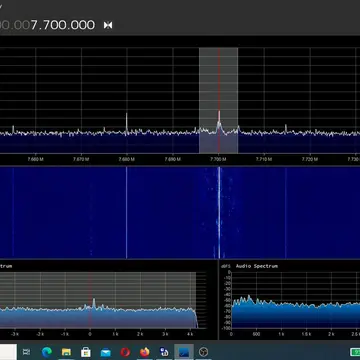360x360 pixels.
Task: Click the 7.670 M frequency axis label
Action: click(x=81, y=160)
